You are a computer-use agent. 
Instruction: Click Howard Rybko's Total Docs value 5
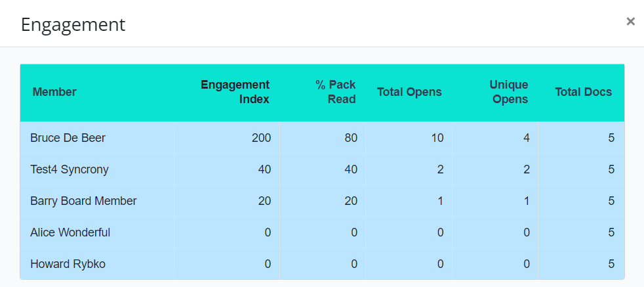coord(612,264)
